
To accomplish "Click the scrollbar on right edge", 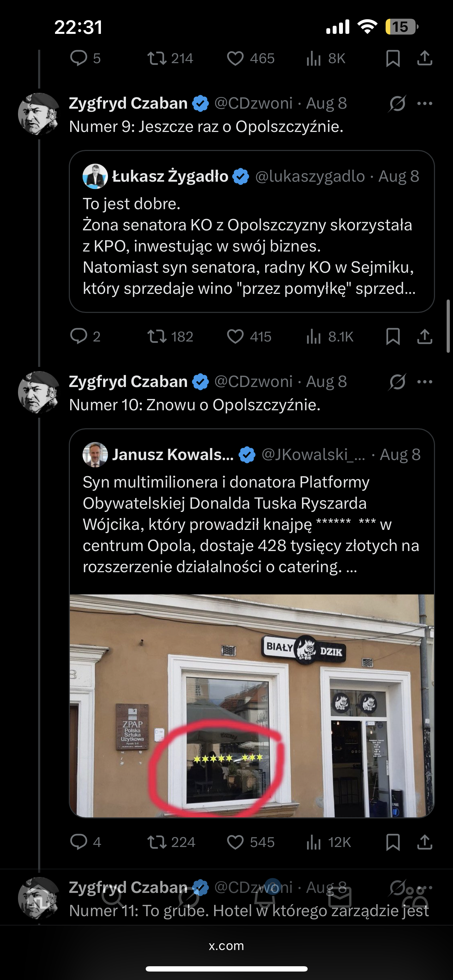I will (x=448, y=326).
